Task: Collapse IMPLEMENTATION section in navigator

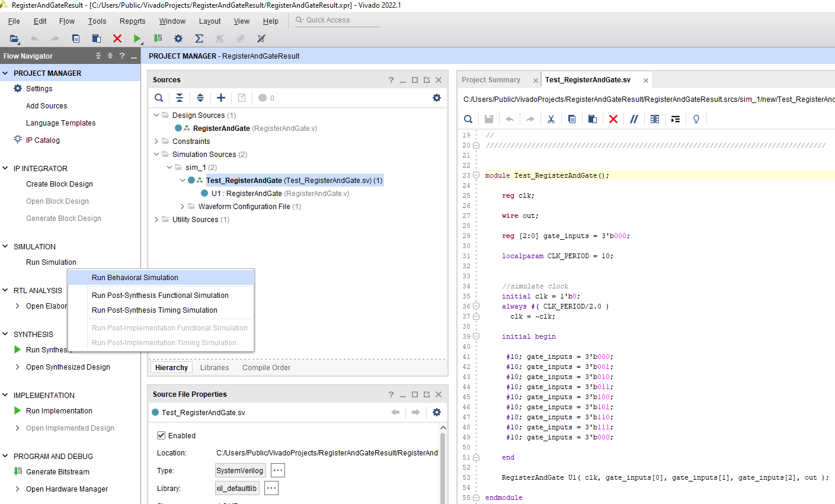Action: tap(5, 395)
